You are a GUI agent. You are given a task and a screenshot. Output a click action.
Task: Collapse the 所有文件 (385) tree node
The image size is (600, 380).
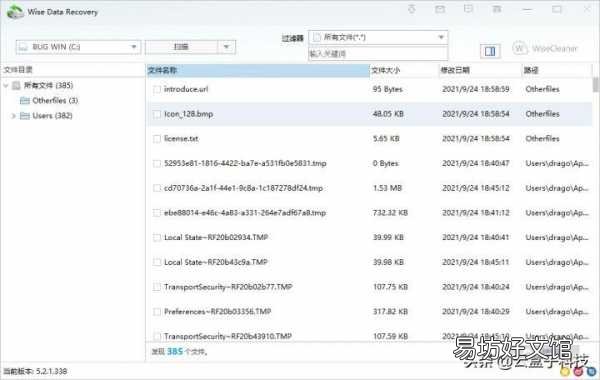(6, 85)
